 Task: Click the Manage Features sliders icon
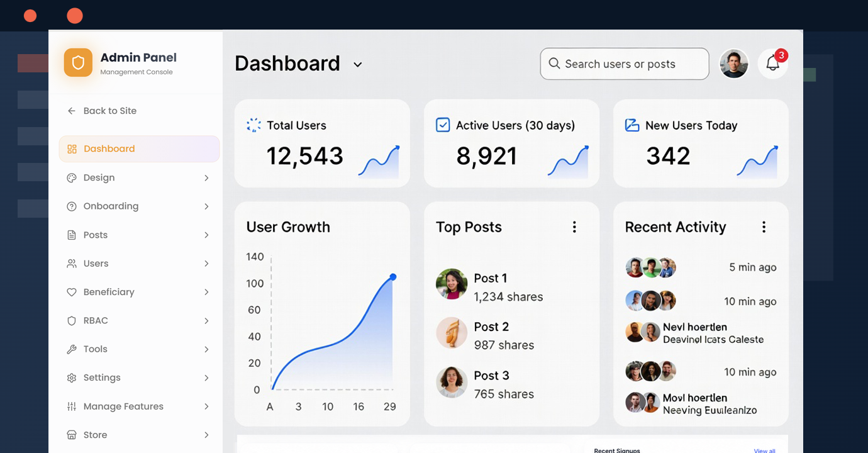(x=72, y=406)
